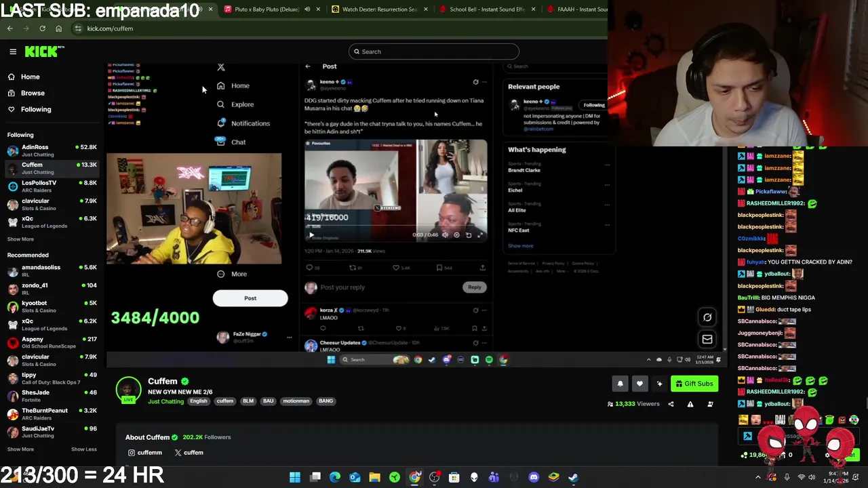Open the Just Chatting category link

165,401
